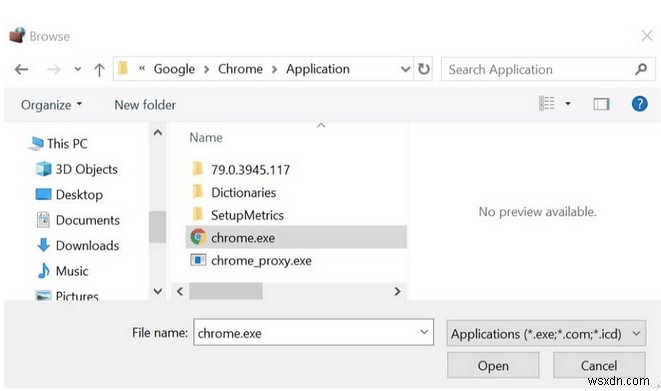Open the Organize menu

pyautogui.click(x=51, y=105)
